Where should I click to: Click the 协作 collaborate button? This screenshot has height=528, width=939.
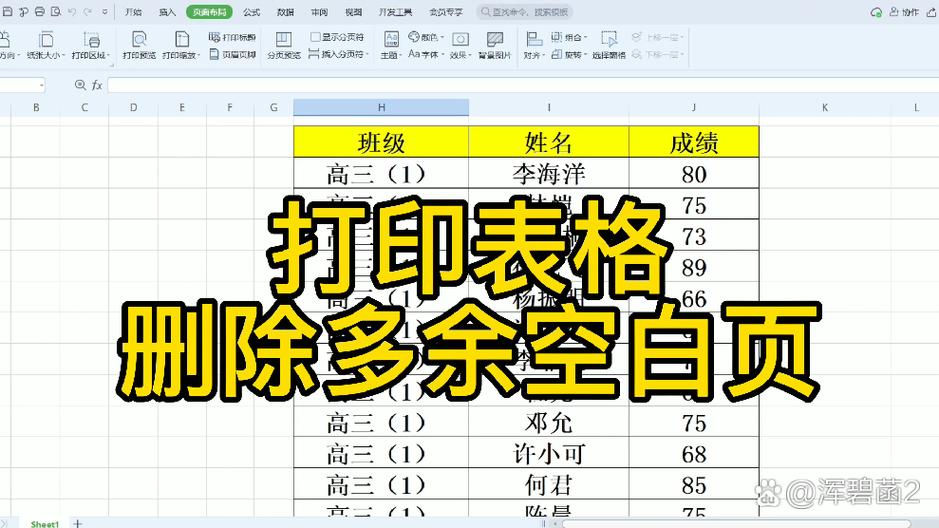click(905, 12)
